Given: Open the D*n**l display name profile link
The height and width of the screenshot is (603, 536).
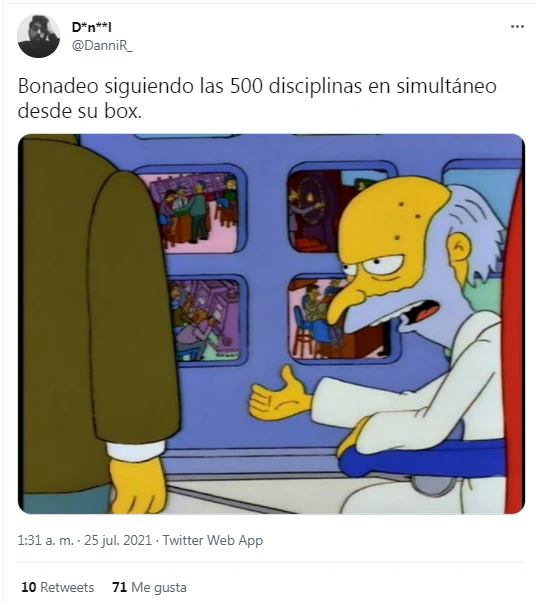Looking at the screenshot, I should coord(92,27).
